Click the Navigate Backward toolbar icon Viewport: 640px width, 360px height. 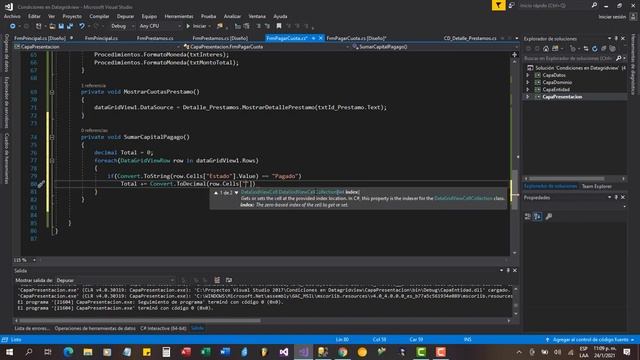(x=13, y=26)
